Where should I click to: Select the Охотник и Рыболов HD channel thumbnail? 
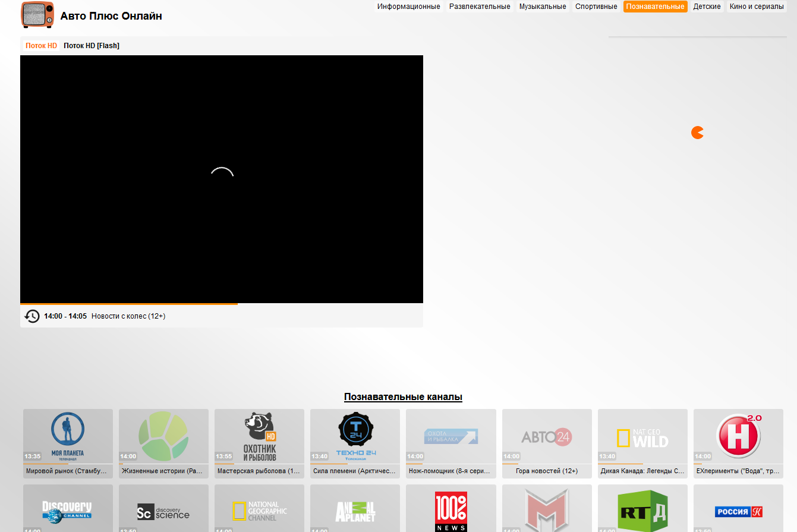coord(259,436)
